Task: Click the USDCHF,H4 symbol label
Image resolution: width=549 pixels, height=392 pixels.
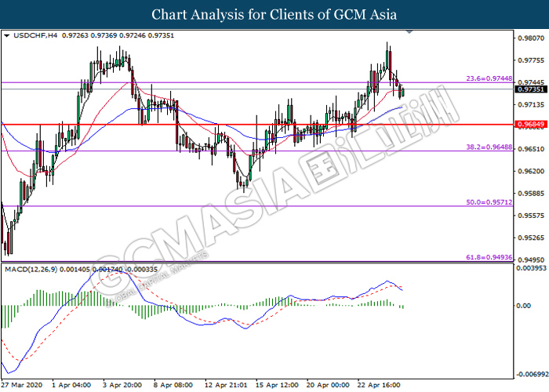Action: coord(35,35)
